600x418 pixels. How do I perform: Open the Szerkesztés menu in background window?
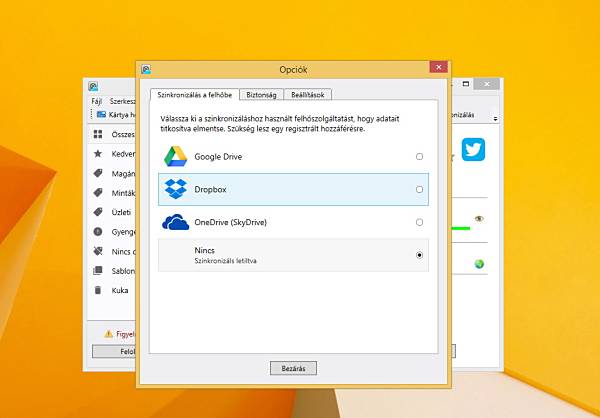(x=122, y=102)
